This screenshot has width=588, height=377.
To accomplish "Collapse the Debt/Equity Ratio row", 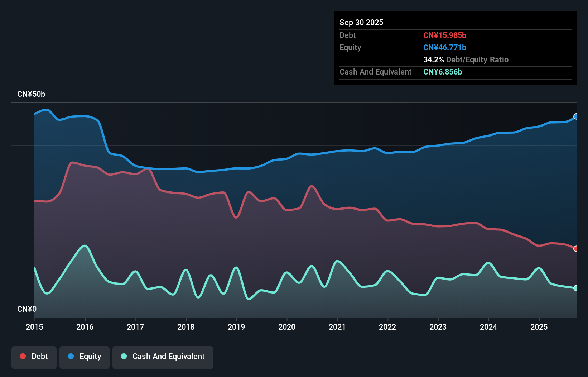I will (x=466, y=59).
